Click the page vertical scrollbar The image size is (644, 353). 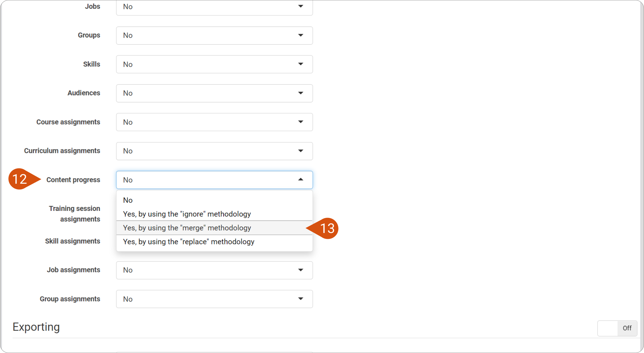click(x=642, y=176)
